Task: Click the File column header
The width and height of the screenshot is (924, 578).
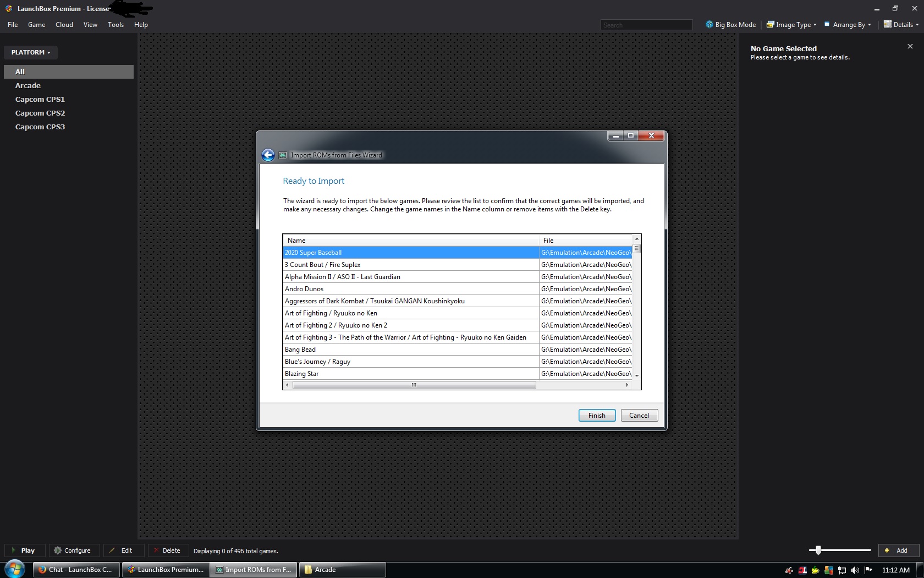Action: tap(586, 241)
